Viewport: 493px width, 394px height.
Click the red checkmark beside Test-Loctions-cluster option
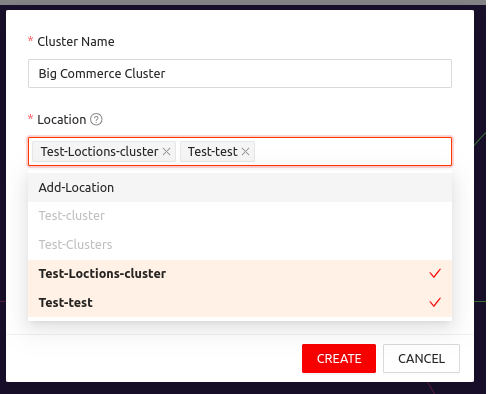click(x=435, y=273)
